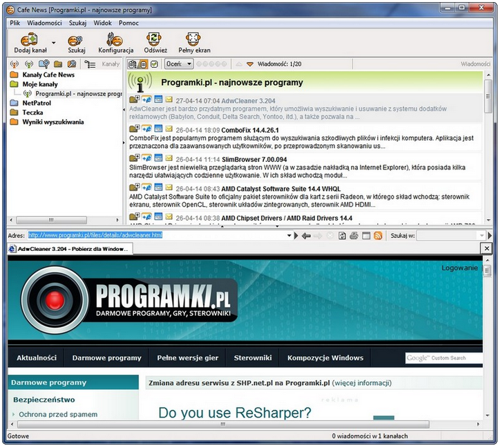The height and width of the screenshot is (448, 503).
Task: Click the Adres URL field
Action: coord(157,236)
